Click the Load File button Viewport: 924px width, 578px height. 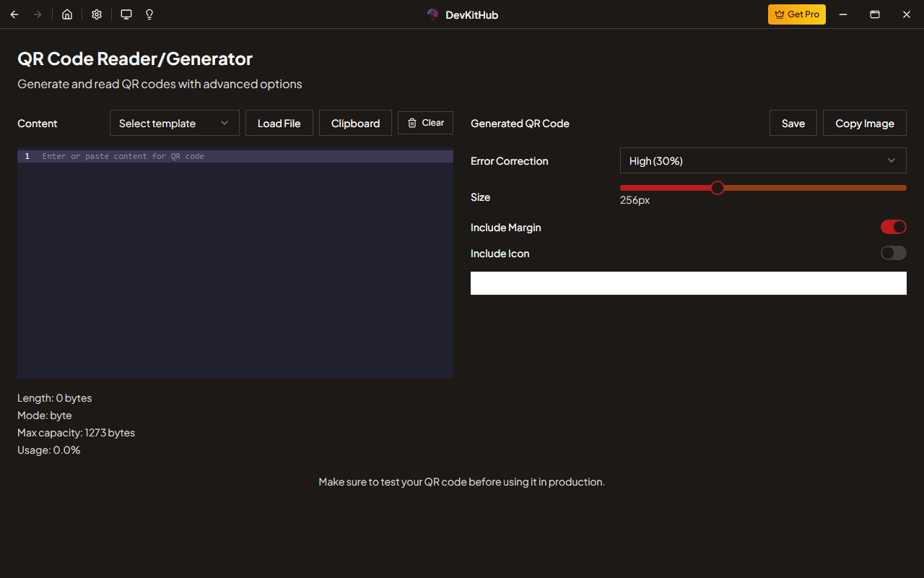tap(279, 123)
